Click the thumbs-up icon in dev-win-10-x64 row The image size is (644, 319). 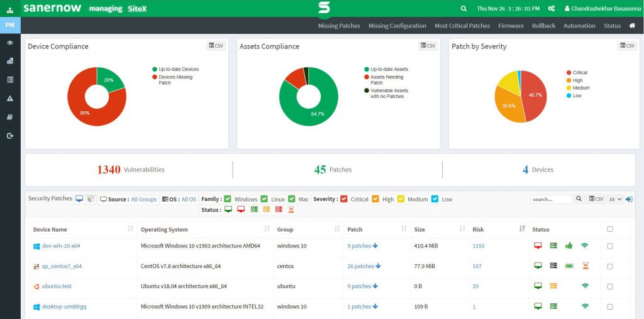coord(569,246)
